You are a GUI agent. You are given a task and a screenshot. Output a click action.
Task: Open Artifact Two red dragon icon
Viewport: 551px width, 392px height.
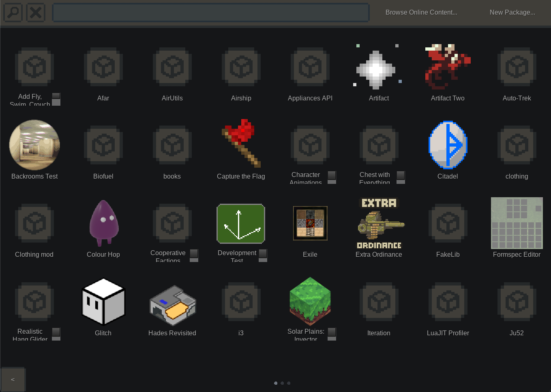click(x=448, y=67)
